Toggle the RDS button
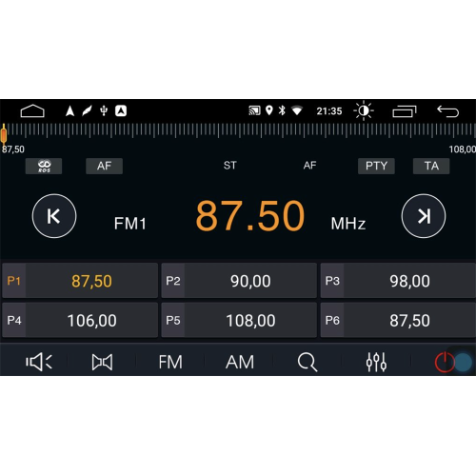The image size is (476, 476). click(44, 166)
